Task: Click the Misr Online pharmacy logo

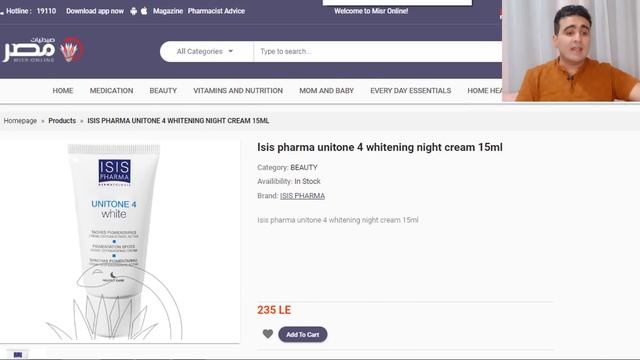Action: coord(43,50)
